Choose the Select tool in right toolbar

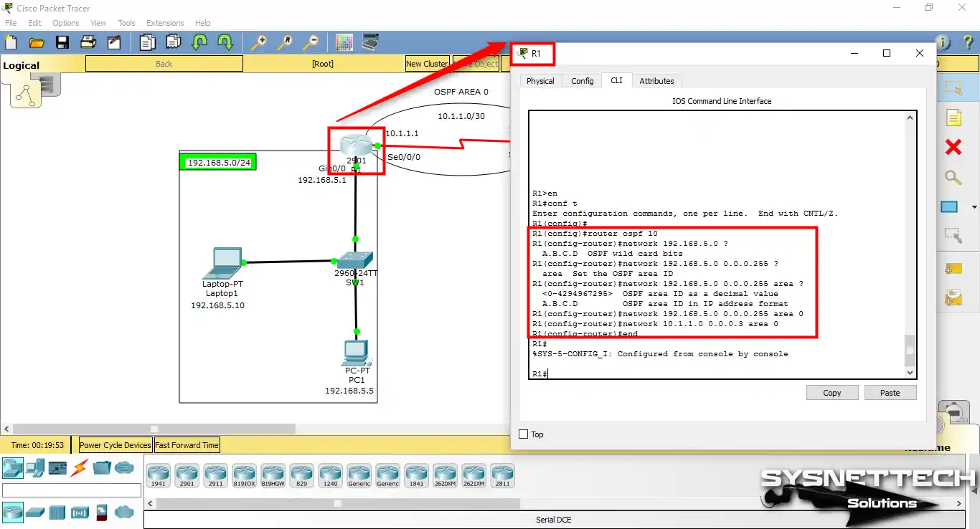coord(953,88)
